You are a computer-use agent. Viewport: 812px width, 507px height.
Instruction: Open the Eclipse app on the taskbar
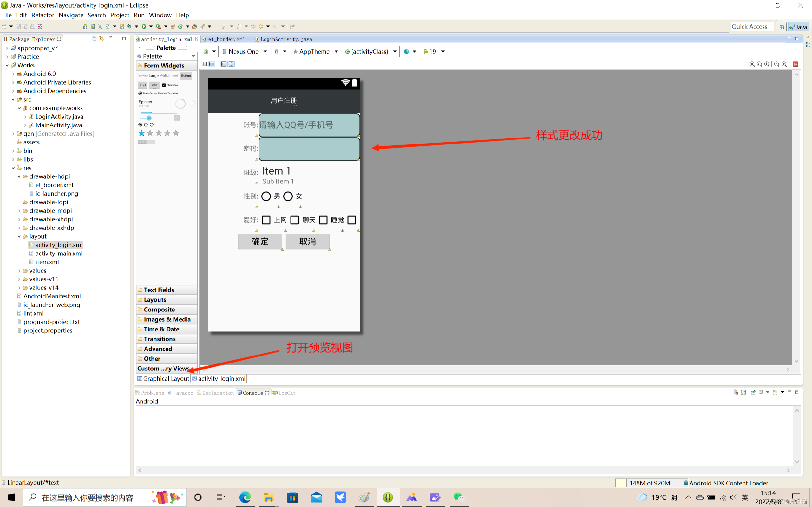click(388, 497)
